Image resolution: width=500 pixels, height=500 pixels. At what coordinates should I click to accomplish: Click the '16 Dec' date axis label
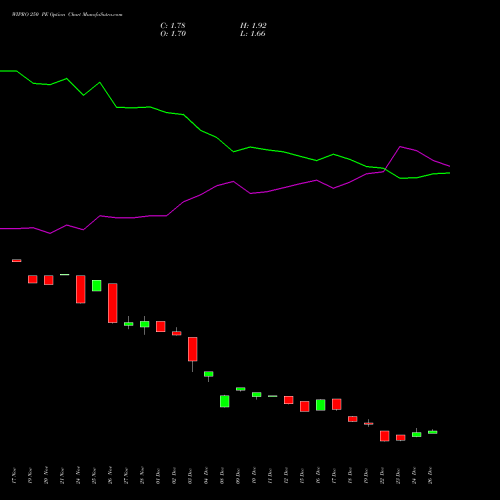tap(318, 476)
